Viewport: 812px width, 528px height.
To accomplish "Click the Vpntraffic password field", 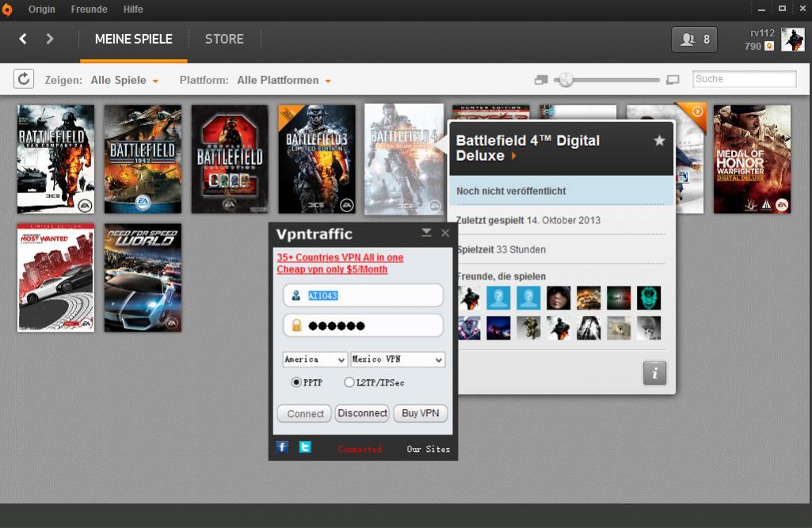I will (x=363, y=325).
